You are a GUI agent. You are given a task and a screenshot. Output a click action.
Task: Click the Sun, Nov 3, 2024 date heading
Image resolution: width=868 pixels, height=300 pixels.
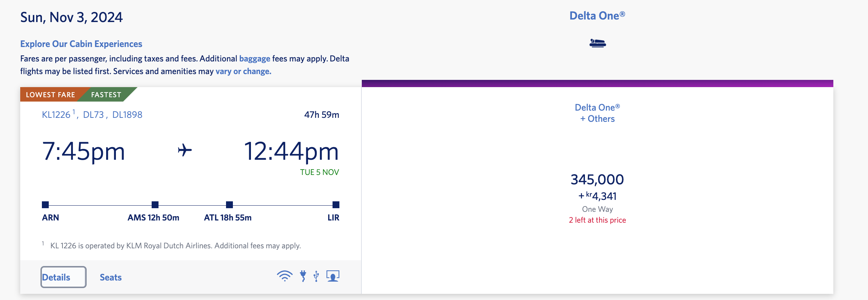coord(71,17)
